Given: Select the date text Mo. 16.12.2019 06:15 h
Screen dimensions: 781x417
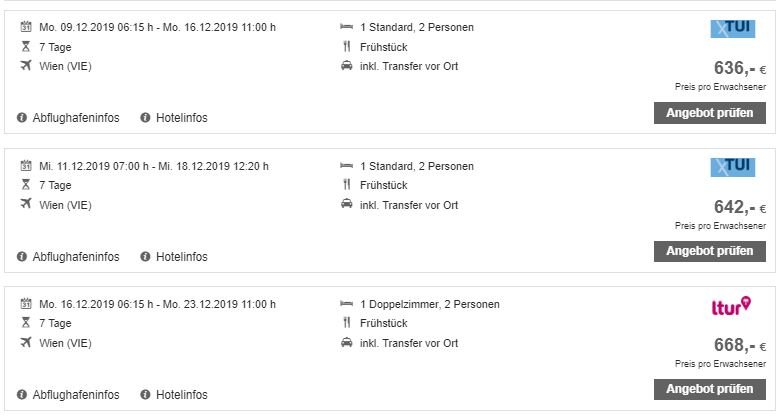Looking at the screenshot, I should pyautogui.click(x=96, y=304).
